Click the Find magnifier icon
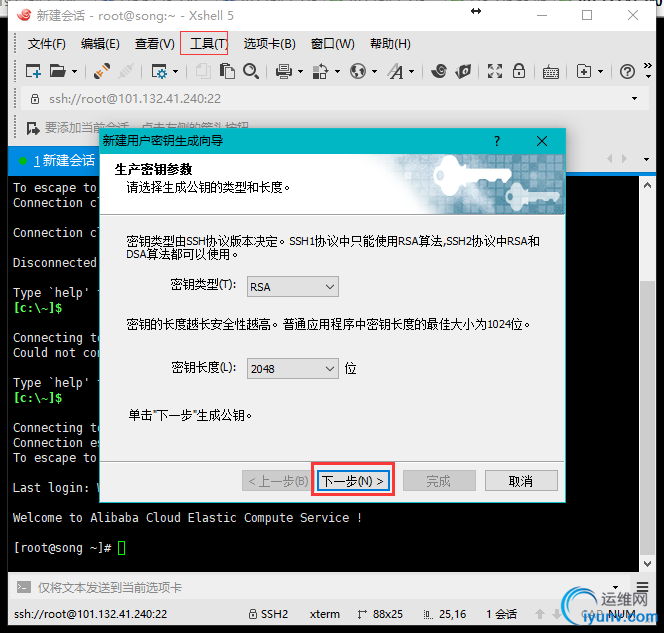 coord(251,71)
